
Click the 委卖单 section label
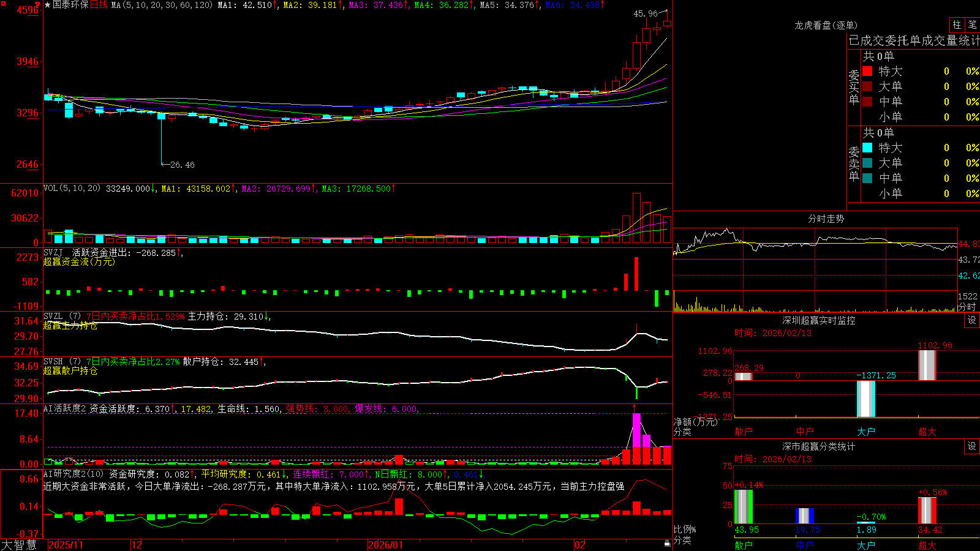tap(854, 163)
